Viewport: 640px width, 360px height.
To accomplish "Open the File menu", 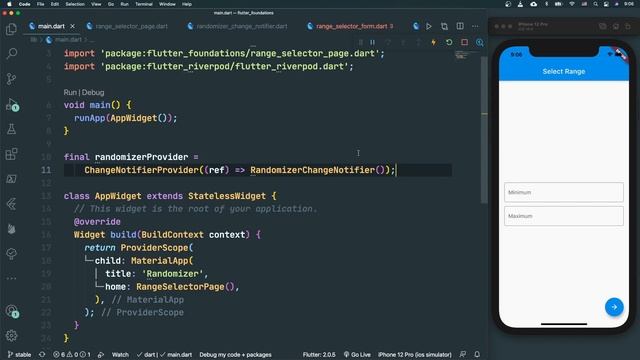I will click(x=40, y=4).
